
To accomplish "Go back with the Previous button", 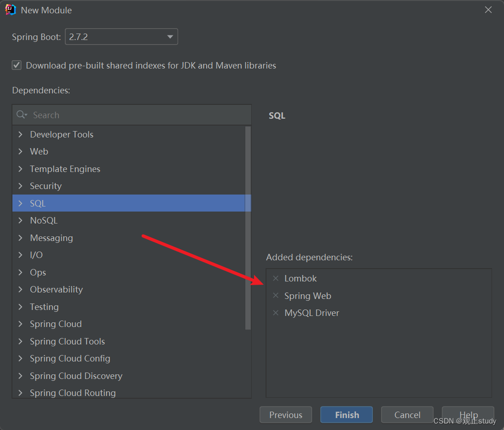I will (286, 414).
